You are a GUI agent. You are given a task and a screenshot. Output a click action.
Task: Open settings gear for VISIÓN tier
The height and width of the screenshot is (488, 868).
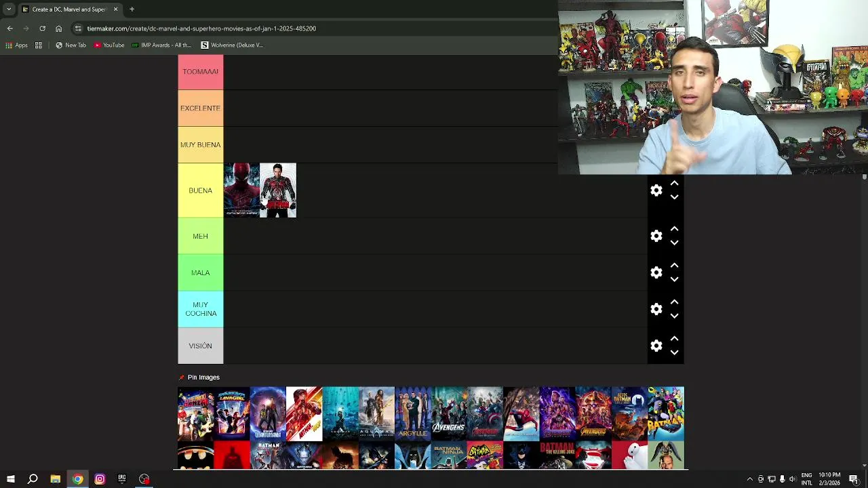[x=656, y=346]
